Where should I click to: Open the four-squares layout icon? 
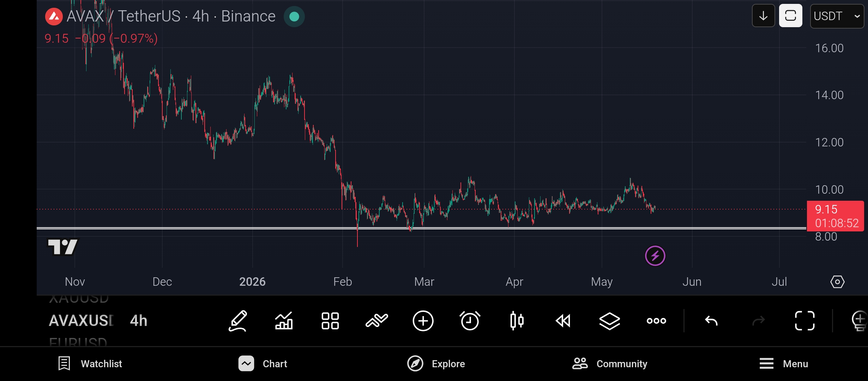tap(330, 321)
